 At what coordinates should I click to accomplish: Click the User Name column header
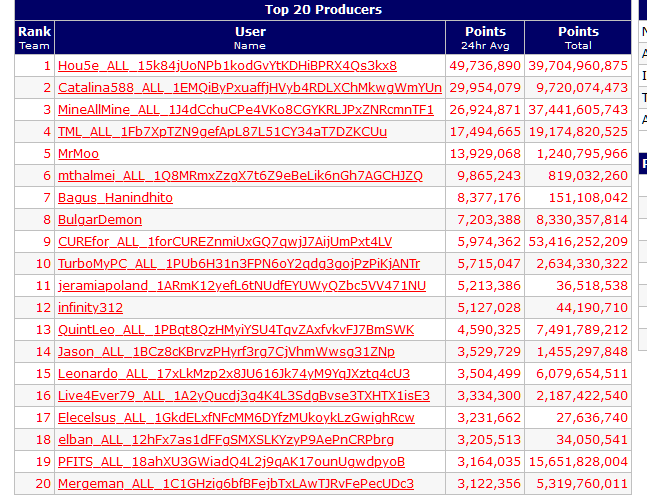(x=250, y=38)
